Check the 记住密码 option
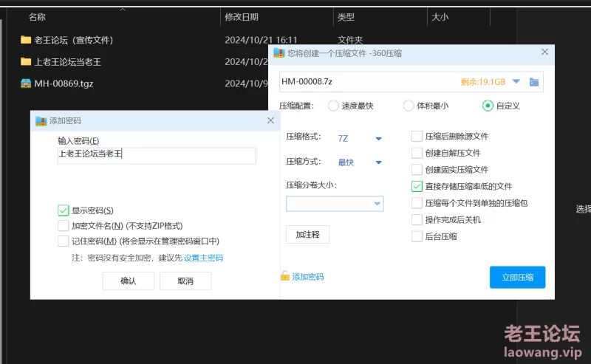This screenshot has width=591, height=364. [64, 241]
